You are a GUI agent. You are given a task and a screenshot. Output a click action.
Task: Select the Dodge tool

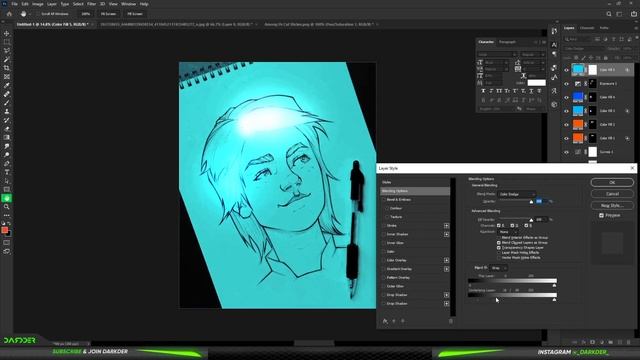7,155
